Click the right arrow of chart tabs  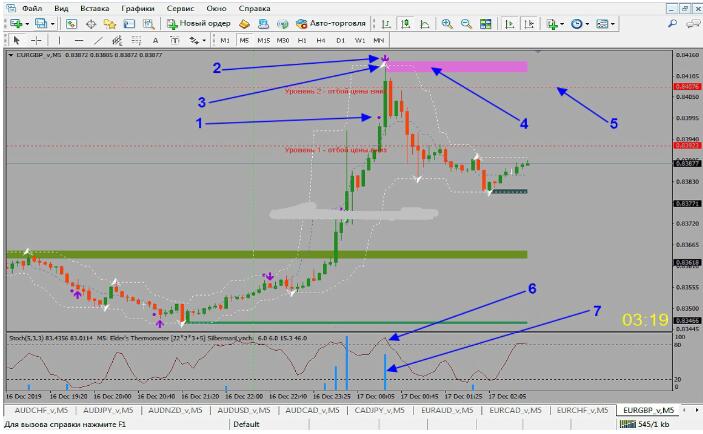click(x=697, y=410)
